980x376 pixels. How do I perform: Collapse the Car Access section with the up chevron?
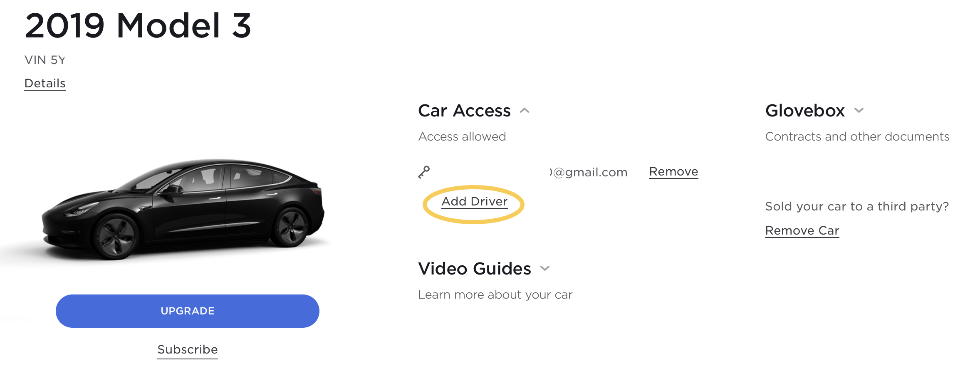pos(525,111)
